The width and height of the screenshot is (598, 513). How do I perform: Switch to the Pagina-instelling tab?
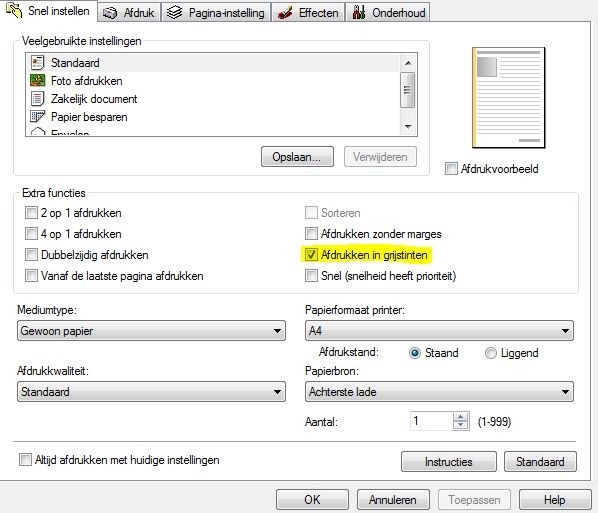tap(216, 13)
